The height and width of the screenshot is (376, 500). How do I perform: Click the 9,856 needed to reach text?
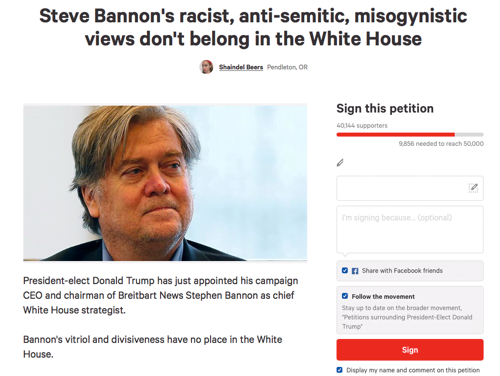coord(441,144)
